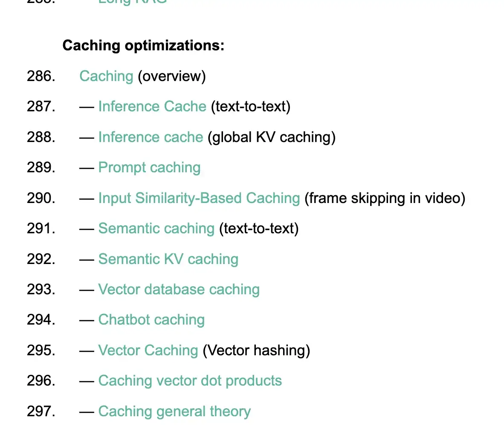Open Caching vector dot products link
This screenshot has height=441, width=504.
190,381
